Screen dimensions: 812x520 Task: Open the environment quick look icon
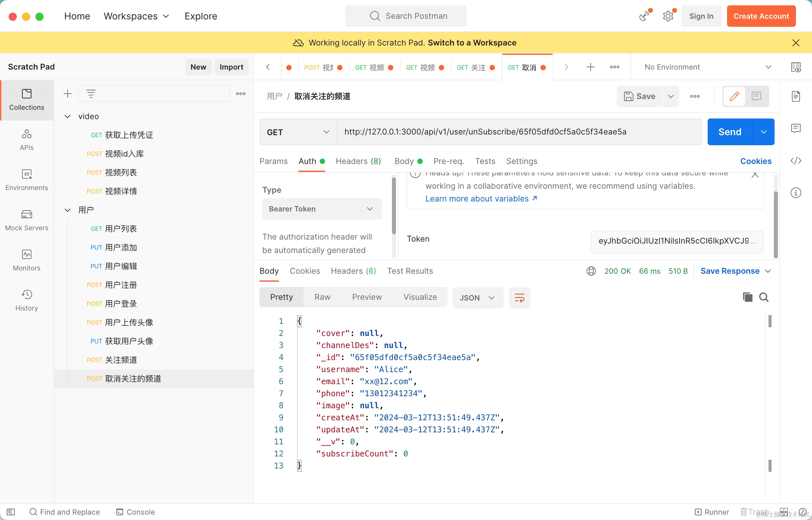[x=796, y=67]
